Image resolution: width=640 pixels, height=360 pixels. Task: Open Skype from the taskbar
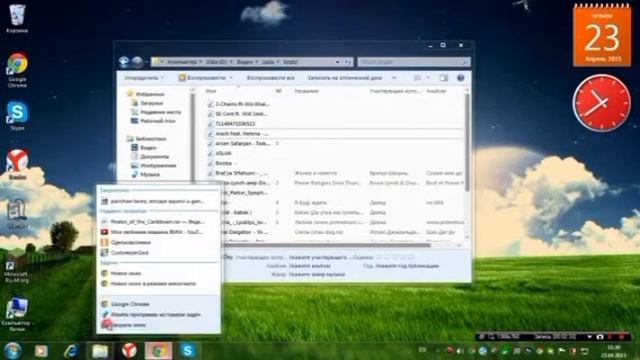188,351
